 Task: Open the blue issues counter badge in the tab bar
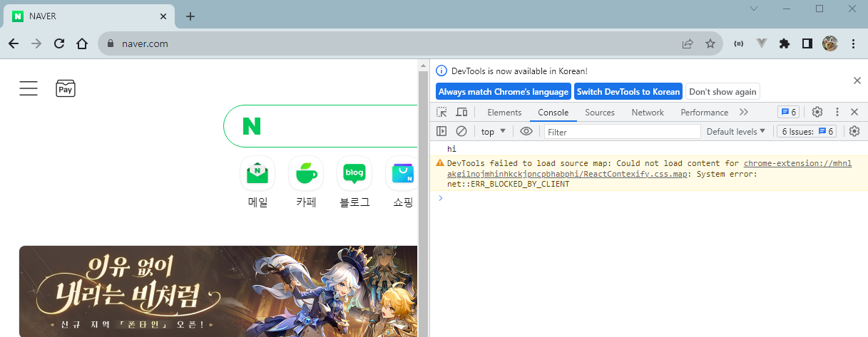pos(788,112)
